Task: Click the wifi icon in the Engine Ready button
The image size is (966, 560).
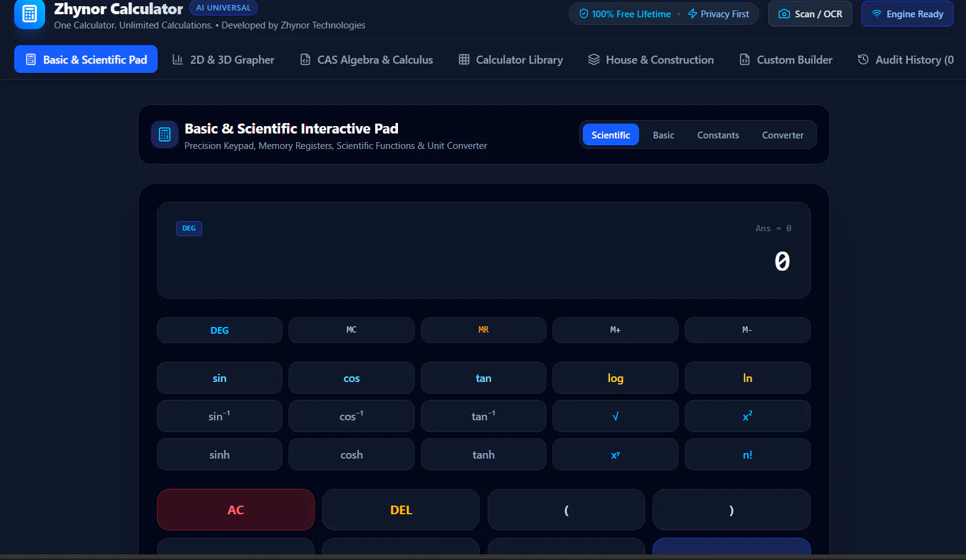Action: [876, 14]
